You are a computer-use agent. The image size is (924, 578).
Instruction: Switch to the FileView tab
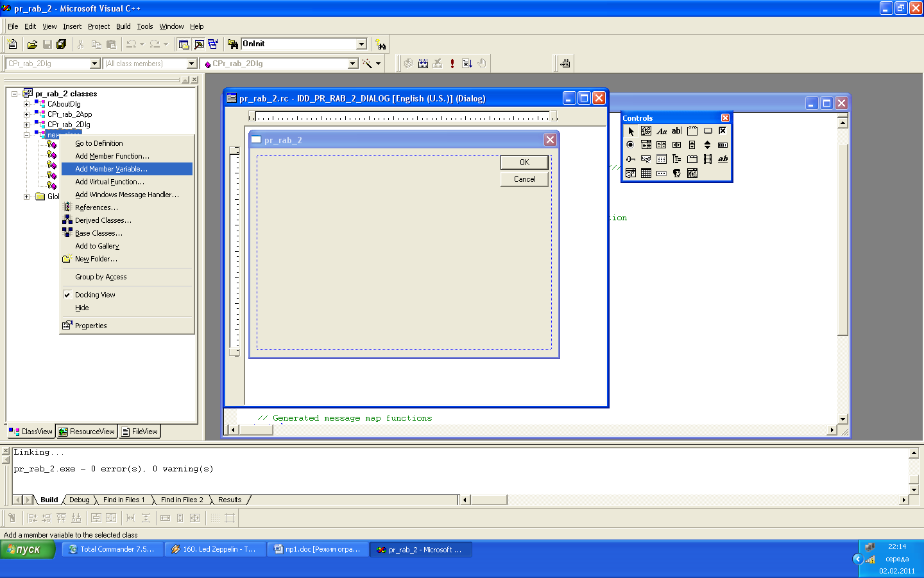tap(139, 432)
